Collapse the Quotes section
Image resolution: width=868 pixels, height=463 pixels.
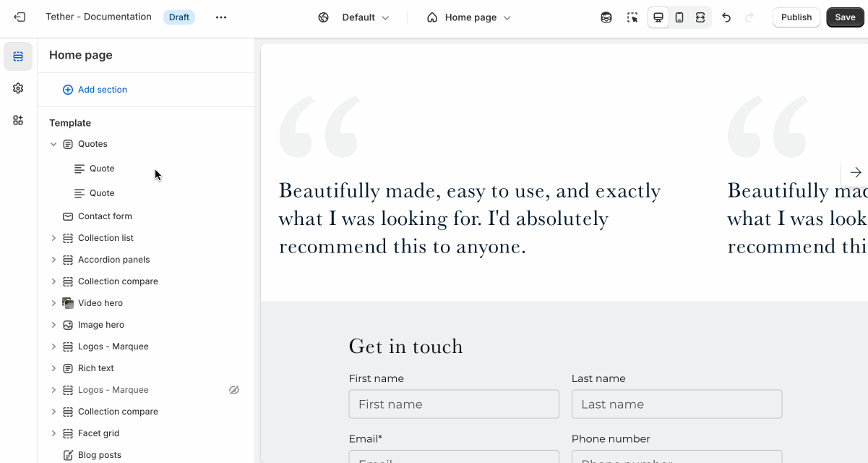(x=53, y=144)
